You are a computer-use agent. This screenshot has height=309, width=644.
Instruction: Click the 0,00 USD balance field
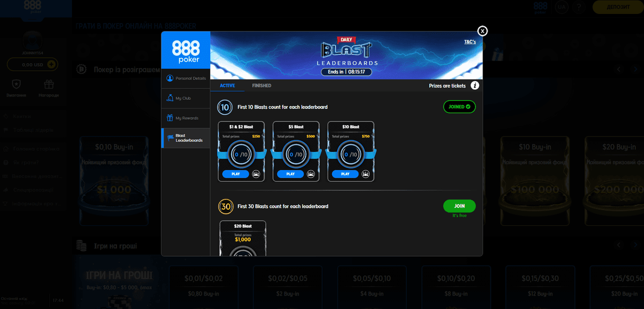[32, 64]
